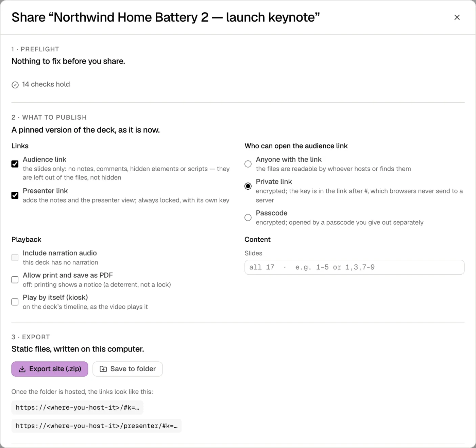Viewport: 476px width, 448px height.
Task: Click the dialog title "Share Northwind Home Battery 2"
Action: (x=166, y=17)
